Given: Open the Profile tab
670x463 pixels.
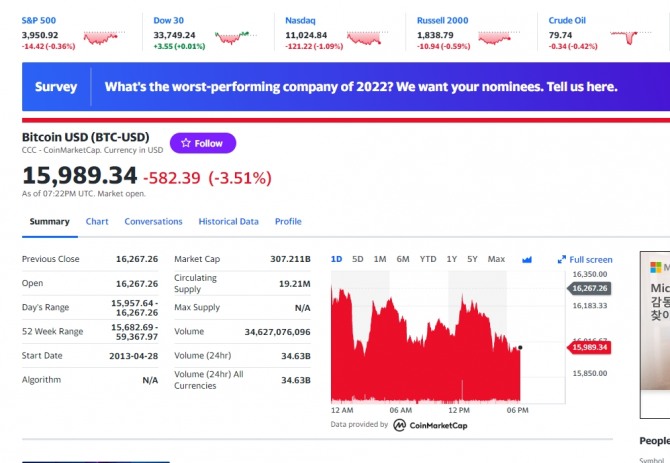Looking at the screenshot, I should pos(288,222).
